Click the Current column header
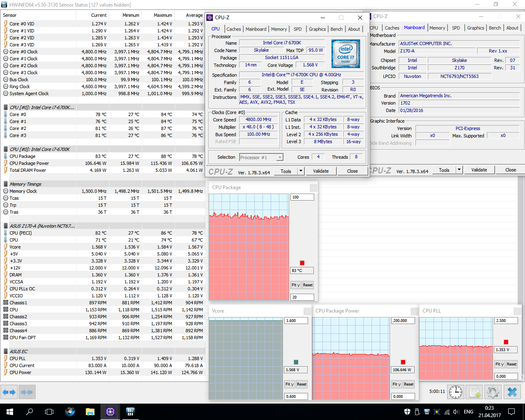The height and width of the screenshot is (420, 525). pos(92,15)
